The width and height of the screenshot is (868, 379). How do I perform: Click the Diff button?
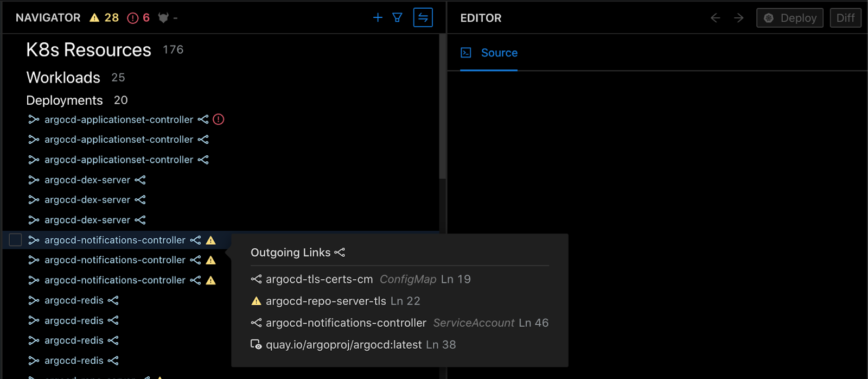(846, 18)
